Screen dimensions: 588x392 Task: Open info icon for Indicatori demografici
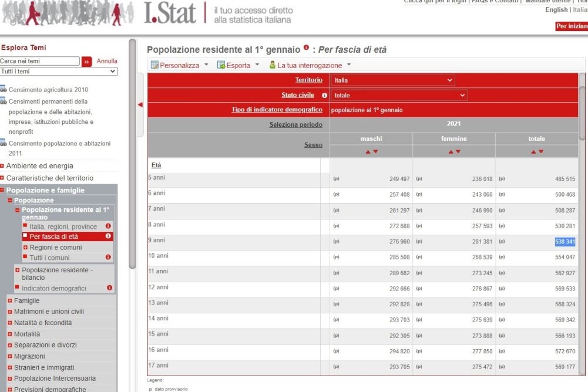point(109,288)
